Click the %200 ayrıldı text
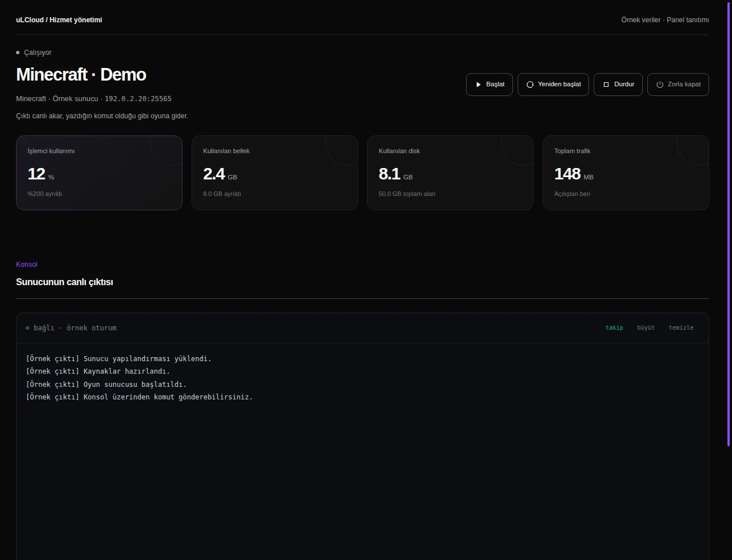Screen dimensions: 732x560 [x=45, y=194]
